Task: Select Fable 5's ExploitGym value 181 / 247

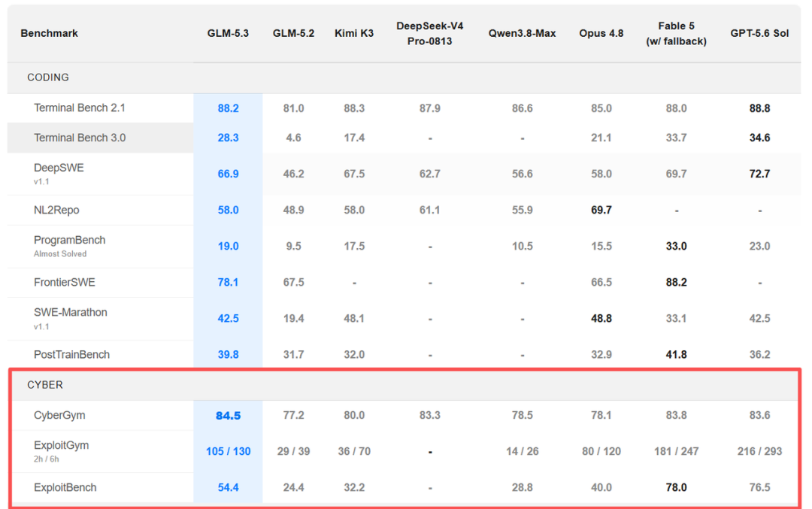Action: (x=677, y=452)
